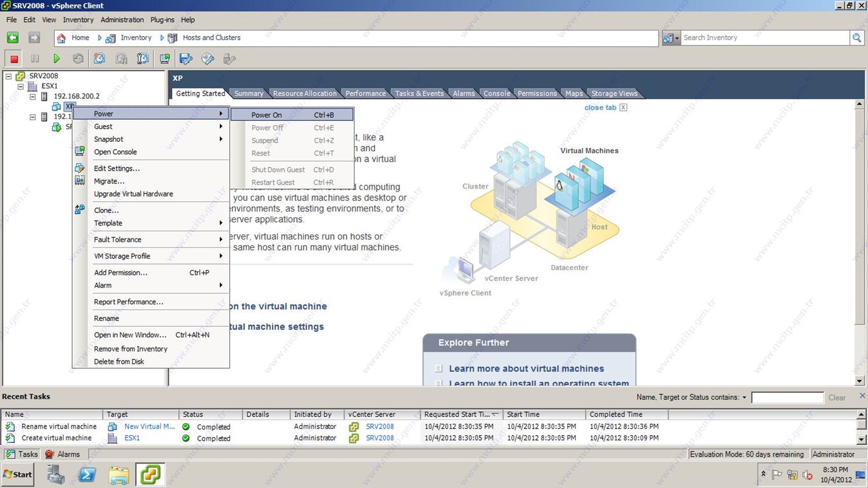Open the Tasks & Events tab

click(419, 94)
